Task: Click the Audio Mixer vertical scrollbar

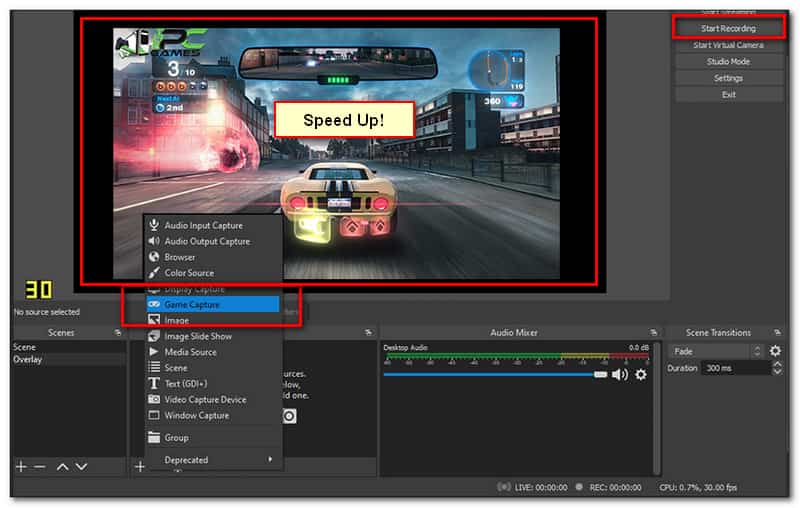Action: tap(657, 408)
